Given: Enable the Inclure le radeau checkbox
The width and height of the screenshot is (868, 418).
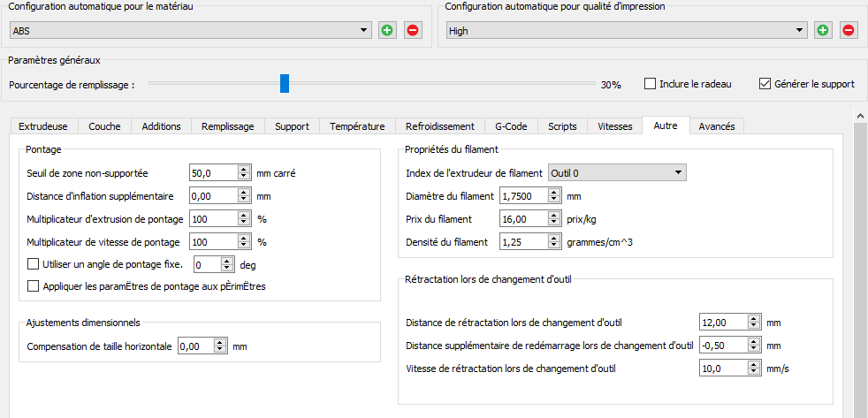Looking at the screenshot, I should tap(651, 84).
